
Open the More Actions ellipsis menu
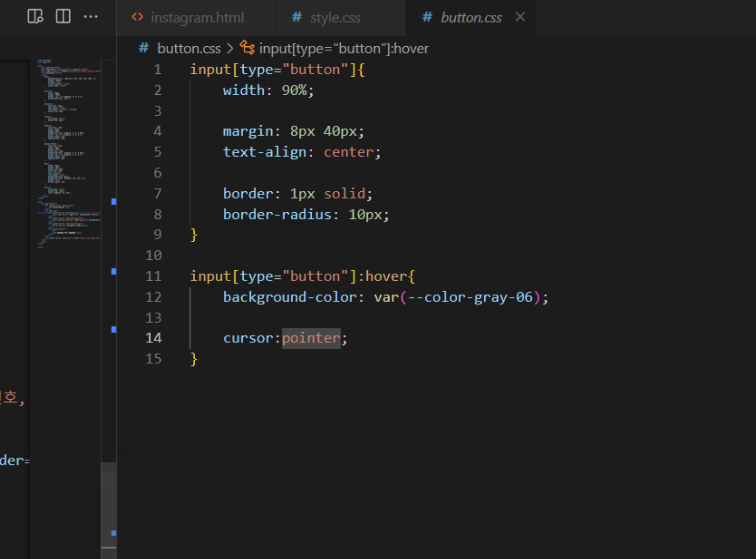click(91, 17)
